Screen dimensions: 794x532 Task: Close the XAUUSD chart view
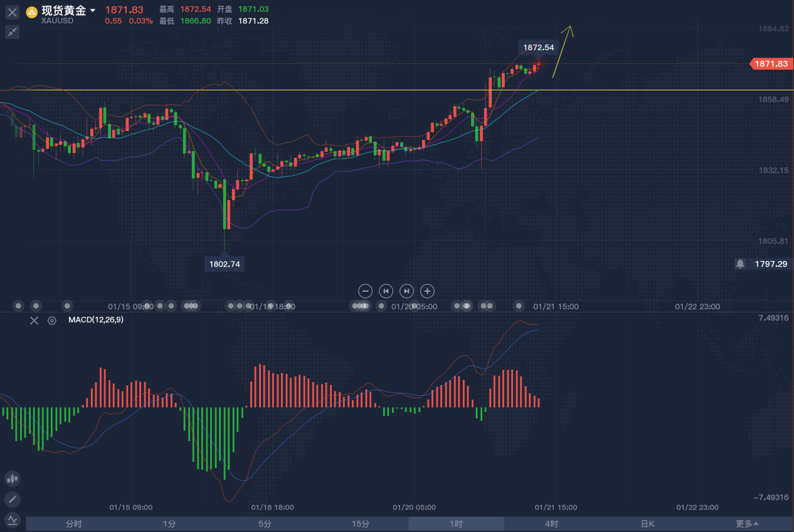coord(13,12)
